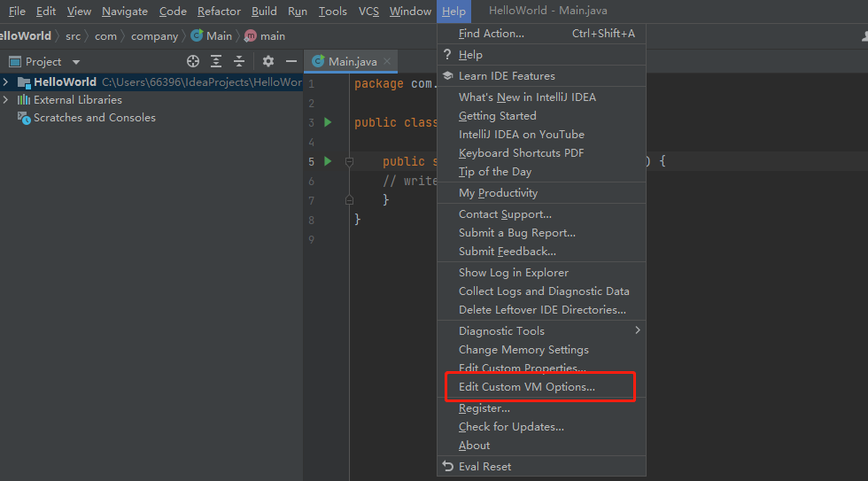868x481 pixels.
Task: Open the Code menu
Action: coord(173,11)
